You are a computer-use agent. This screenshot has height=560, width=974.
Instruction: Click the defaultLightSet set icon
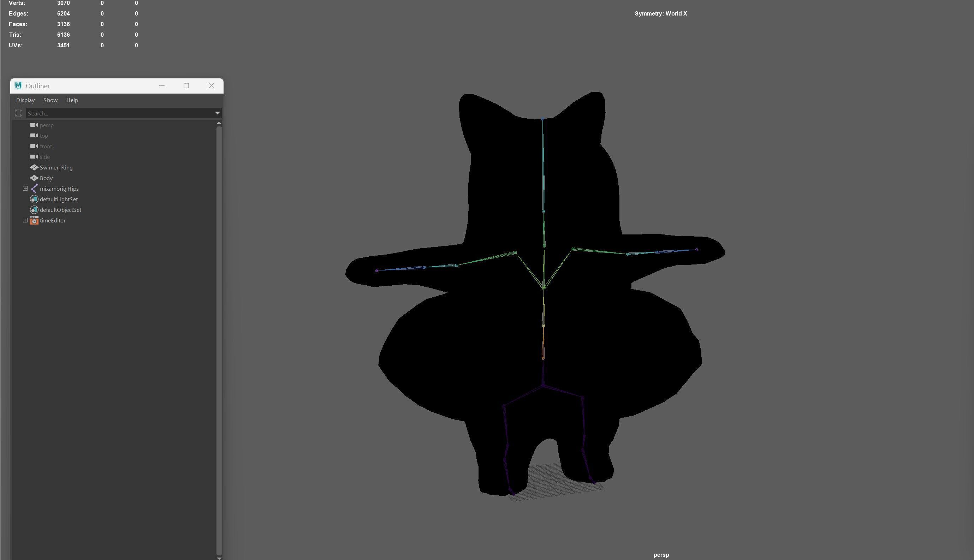tap(34, 199)
